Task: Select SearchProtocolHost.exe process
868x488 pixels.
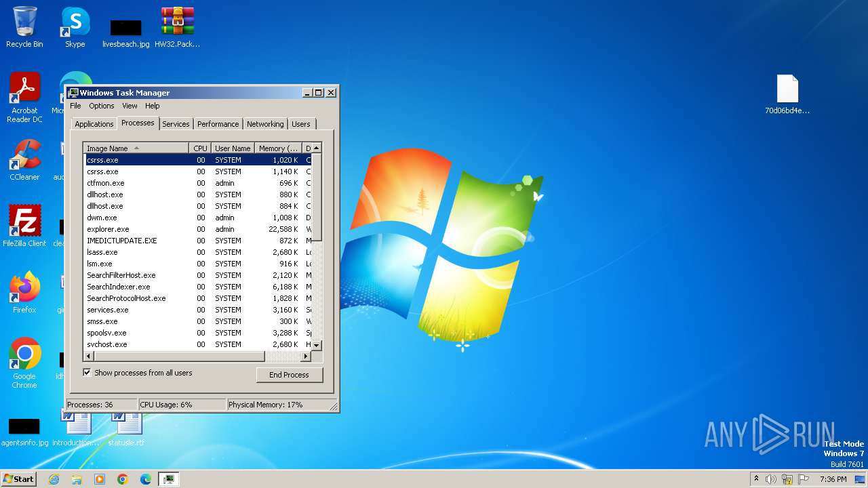Action: (197, 298)
